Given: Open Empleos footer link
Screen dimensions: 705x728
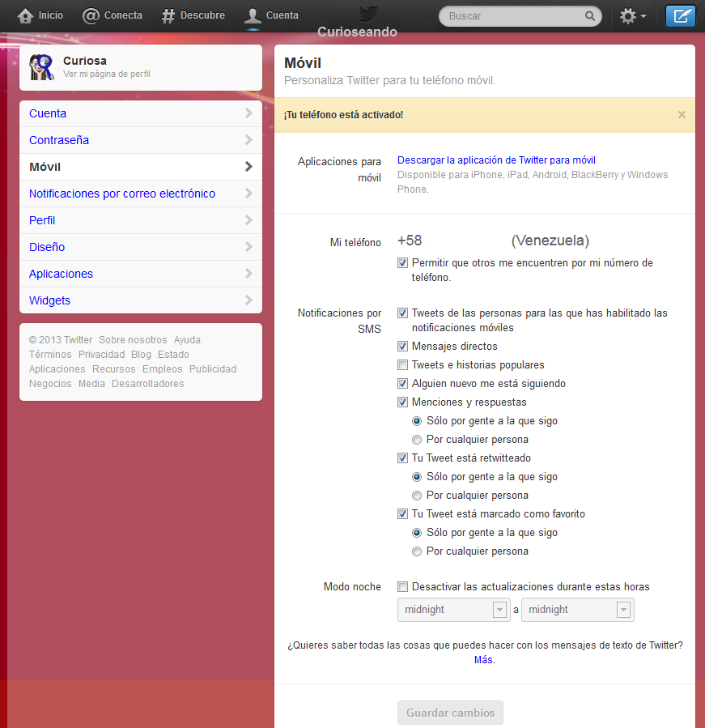Looking at the screenshot, I should tap(162, 369).
